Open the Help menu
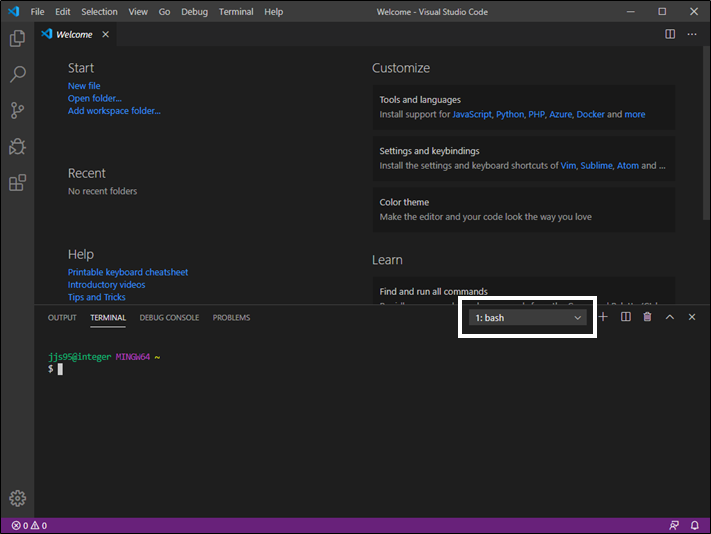 [x=273, y=12]
